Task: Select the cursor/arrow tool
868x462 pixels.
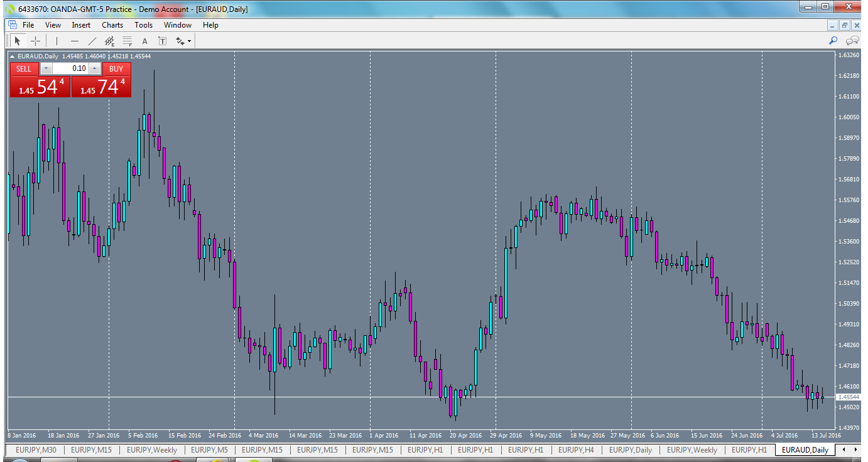Action: (18, 40)
